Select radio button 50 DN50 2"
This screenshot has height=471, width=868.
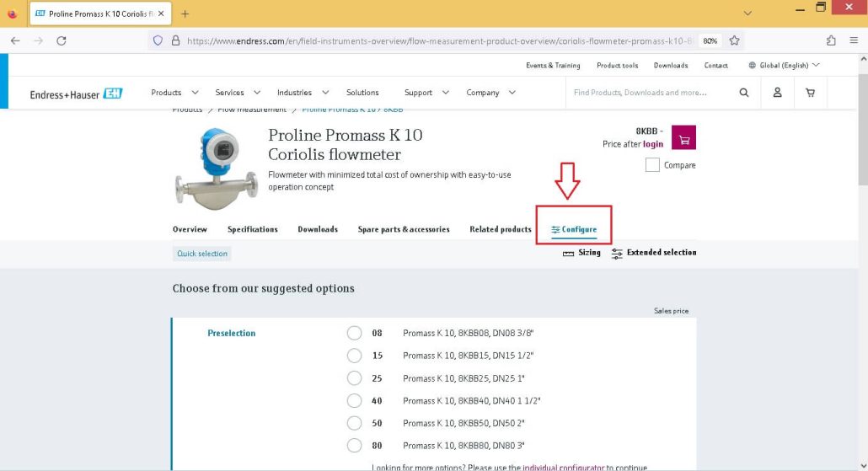354,423
